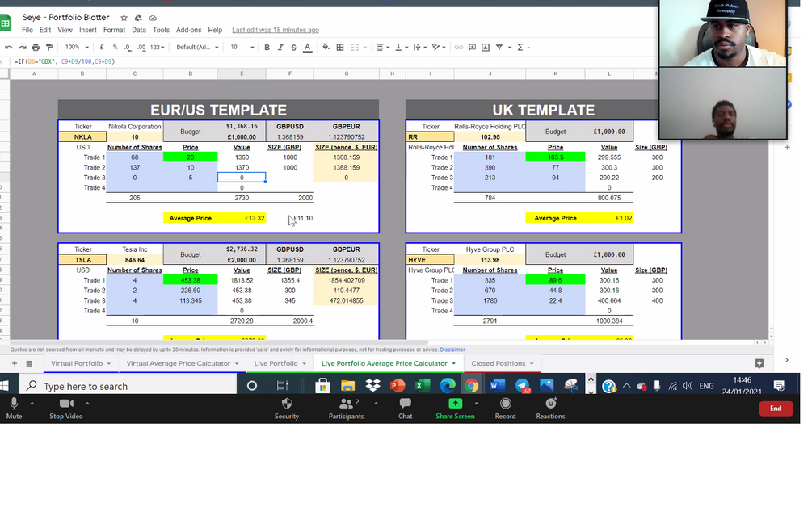Create a filter on the sheet
812x507 pixels.
499,47
